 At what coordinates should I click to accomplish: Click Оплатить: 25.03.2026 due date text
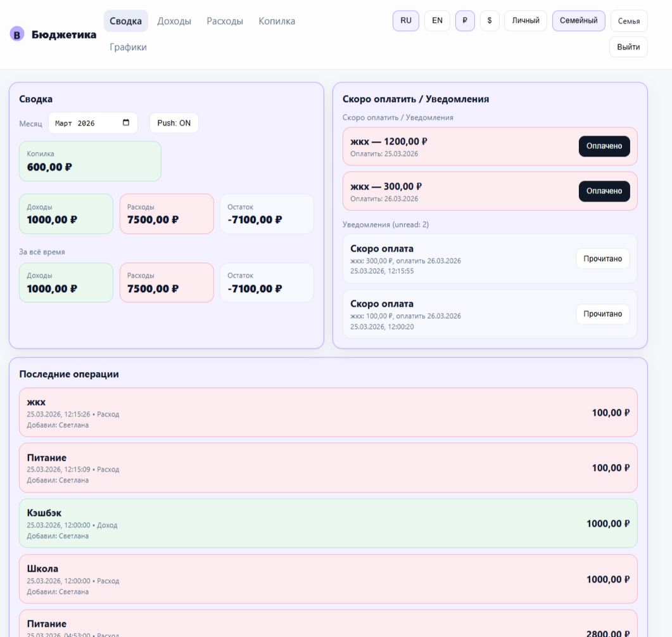pos(384,154)
